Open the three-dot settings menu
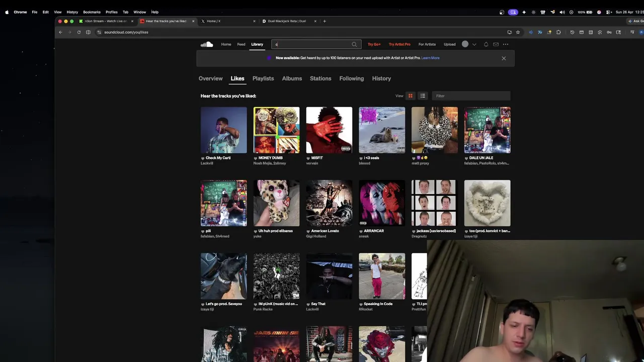This screenshot has height=362, width=644. [506, 44]
